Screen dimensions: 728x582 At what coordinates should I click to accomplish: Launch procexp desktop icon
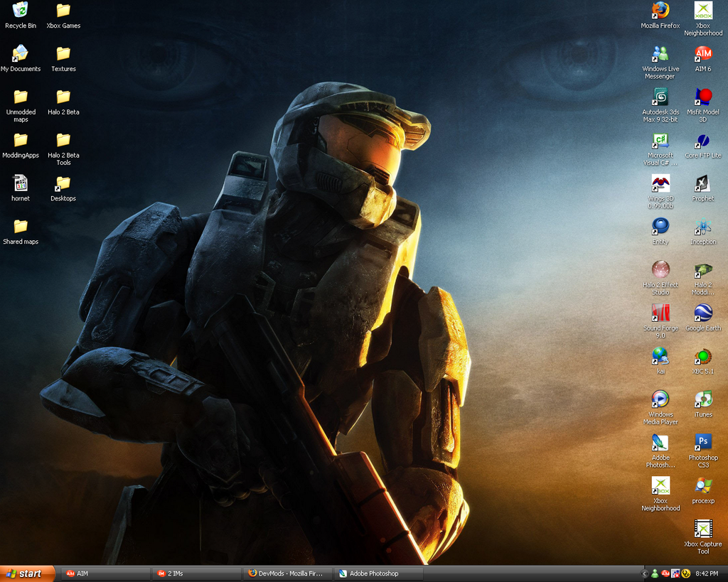pyautogui.click(x=703, y=490)
